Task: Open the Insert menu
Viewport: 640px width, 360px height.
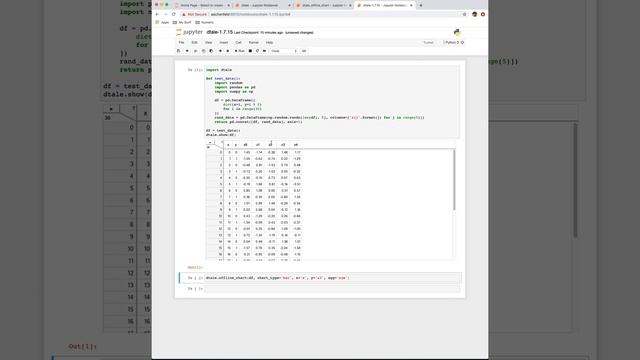Action: [224, 42]
